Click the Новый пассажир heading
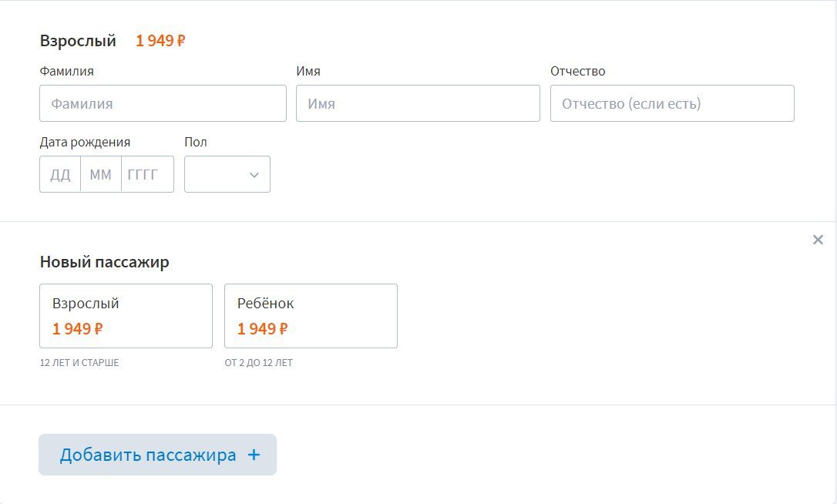 tap(105, 262)
